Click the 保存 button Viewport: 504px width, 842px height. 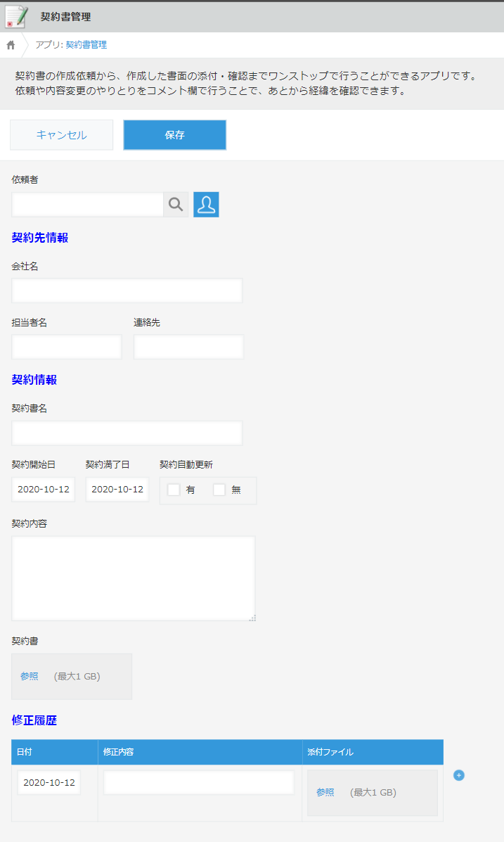click(175, 135)
